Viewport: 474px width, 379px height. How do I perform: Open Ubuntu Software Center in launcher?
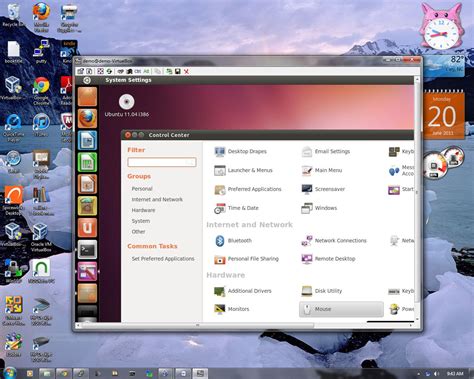coord(87,206)
